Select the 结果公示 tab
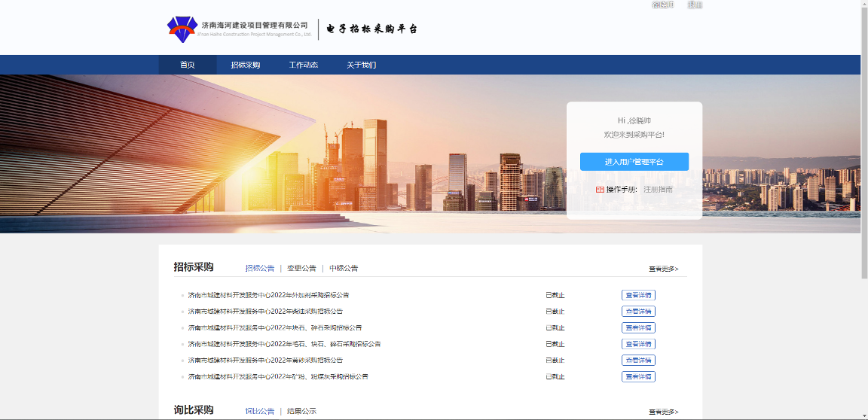This screenshot has height=420, width=868. tap(301, 411)
